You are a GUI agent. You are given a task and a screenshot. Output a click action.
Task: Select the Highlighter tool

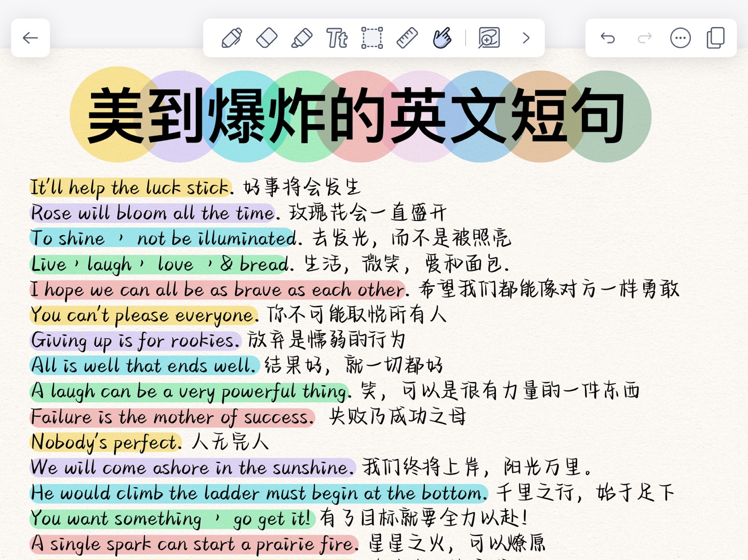tap(302, 38)
